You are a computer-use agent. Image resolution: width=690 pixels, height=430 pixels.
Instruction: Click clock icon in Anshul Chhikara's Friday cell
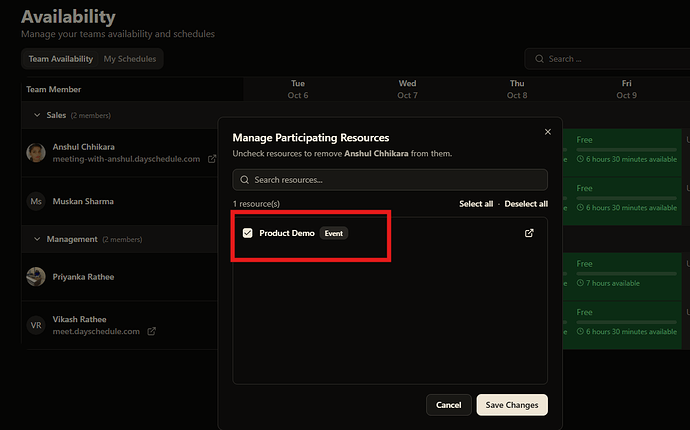click(580, 159)
